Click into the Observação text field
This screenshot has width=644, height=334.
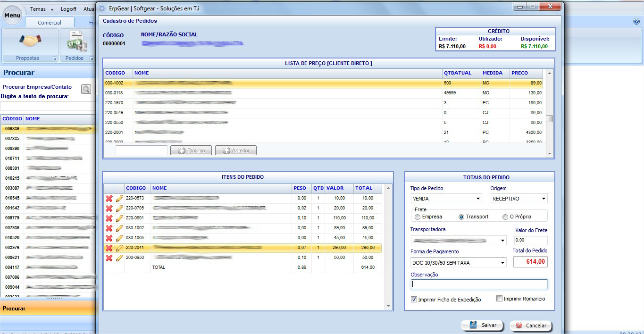pyautogui.click(x=479, y=284)
